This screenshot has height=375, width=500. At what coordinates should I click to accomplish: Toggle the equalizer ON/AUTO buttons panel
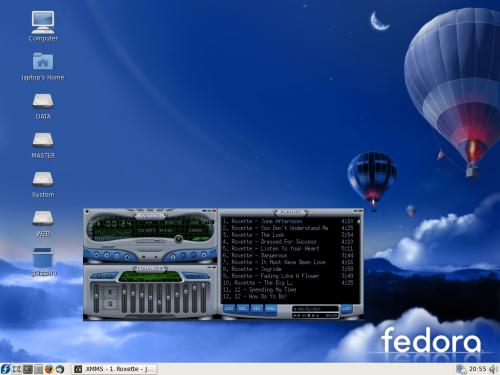click(x=104, y=276)
